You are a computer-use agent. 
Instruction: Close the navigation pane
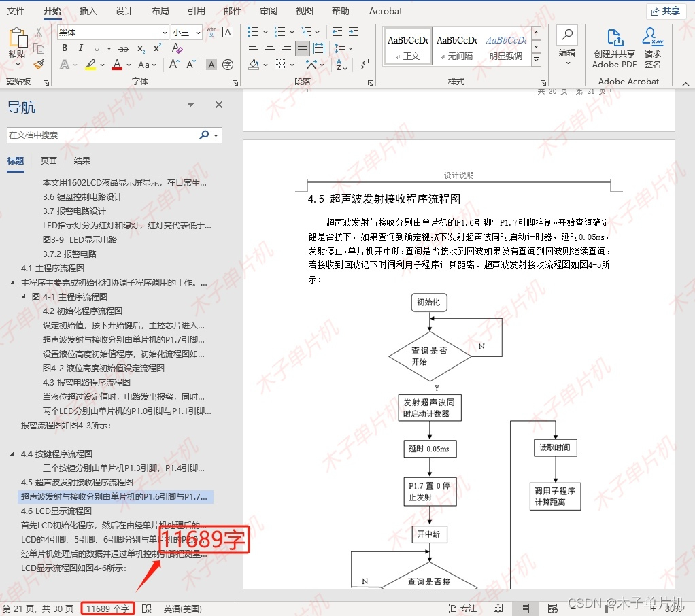point(218,105)
